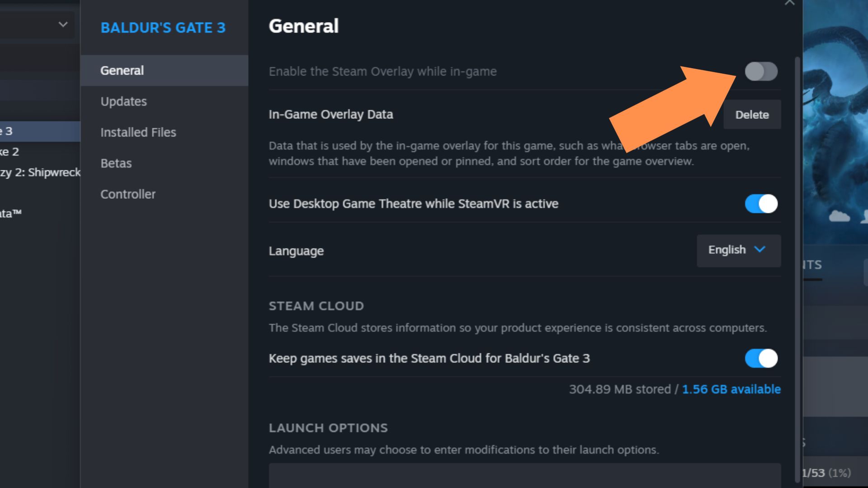
Task: Click the Desktop Game Theatre toggle icon
Action: click(761, 204)
